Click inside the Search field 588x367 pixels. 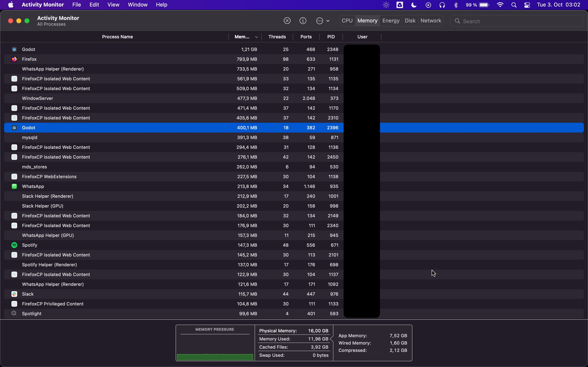(x=516, y=21)
